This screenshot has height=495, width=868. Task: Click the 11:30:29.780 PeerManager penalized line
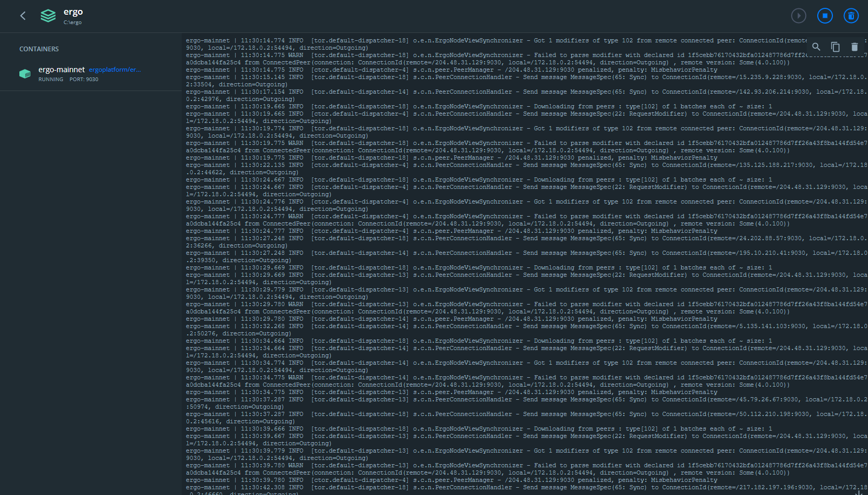[x=452, y=319]
